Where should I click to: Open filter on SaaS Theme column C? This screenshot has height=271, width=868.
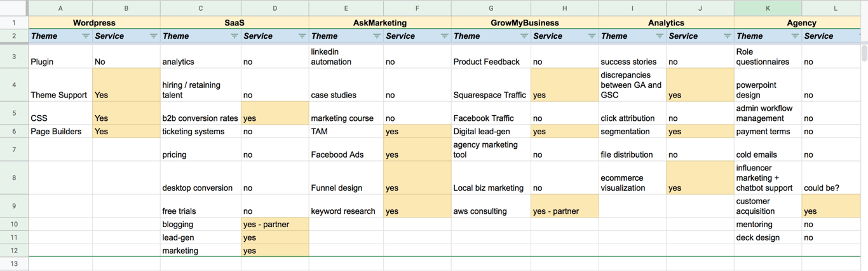(234, 36)
